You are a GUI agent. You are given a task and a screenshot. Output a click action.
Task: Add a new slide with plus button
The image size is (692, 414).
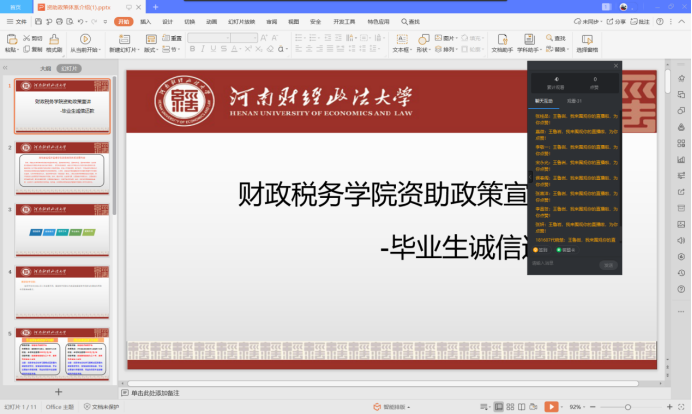[x=58, y=392]
